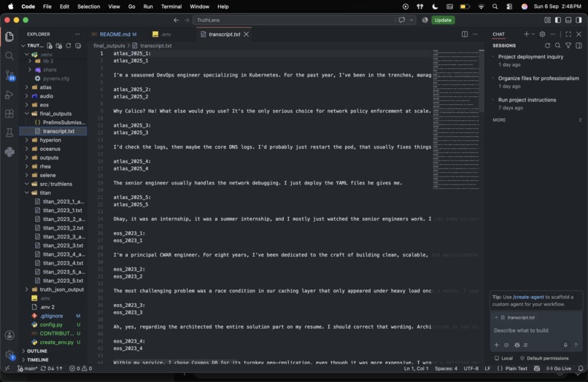Start Go Live server
Image resolution: width=588 pixels, height=382 pixels.
[x=559, y=368]
